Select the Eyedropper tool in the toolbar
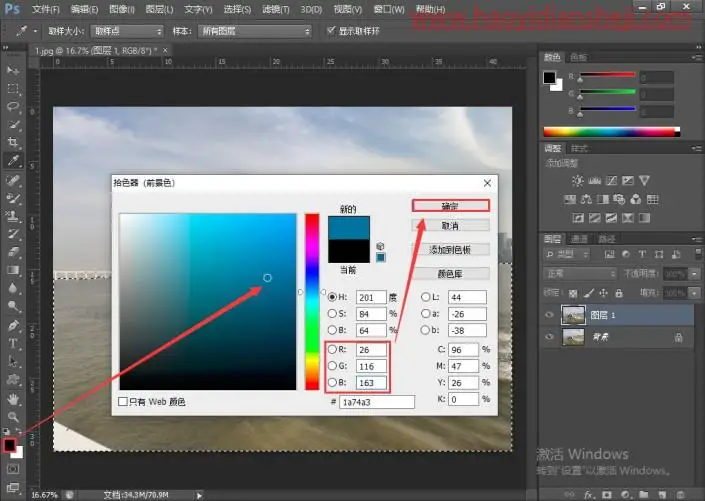Image resolution: width=705 pixels, height=501 pixels. pyautogui.click(x=13, y=161)
